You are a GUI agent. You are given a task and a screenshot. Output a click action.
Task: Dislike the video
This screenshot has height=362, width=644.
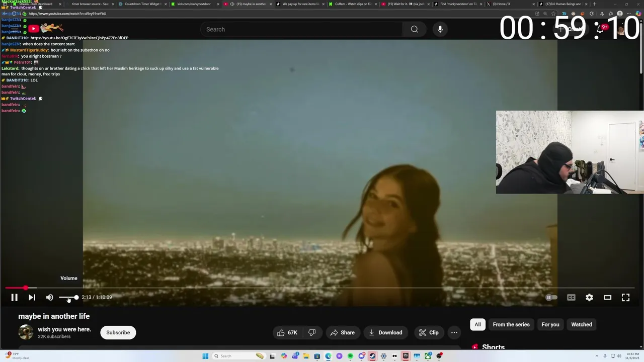(x=312, y=332)
